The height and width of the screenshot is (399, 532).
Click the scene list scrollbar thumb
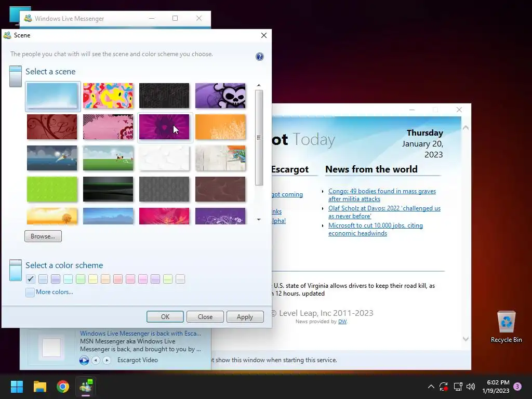tap(259, 137)
